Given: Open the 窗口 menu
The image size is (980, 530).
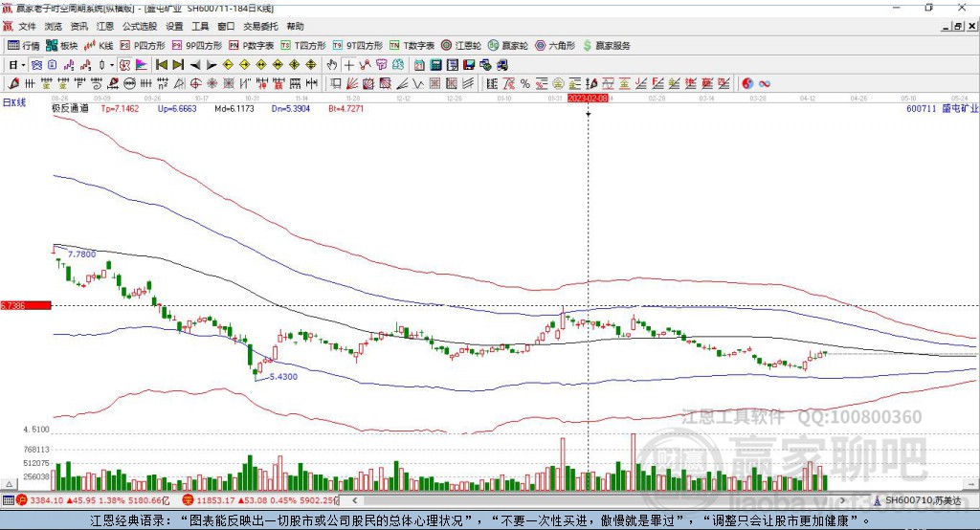Looking at the screenshot, I should (226, 26).
